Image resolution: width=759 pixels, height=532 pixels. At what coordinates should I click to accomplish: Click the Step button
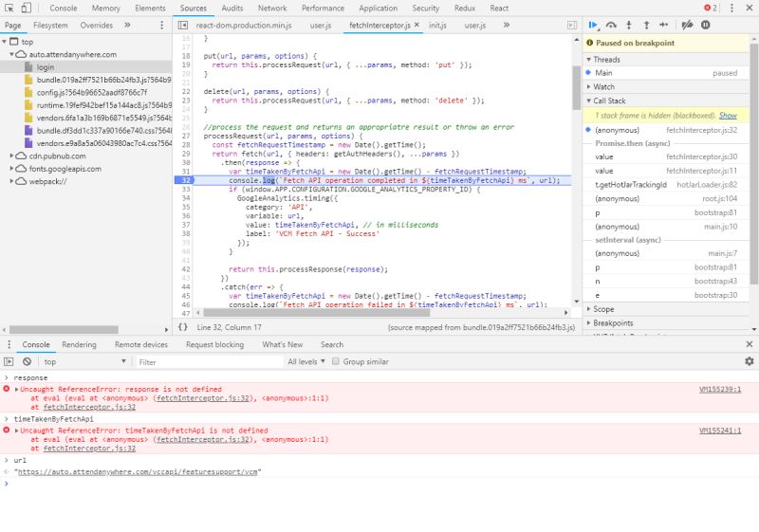[x=663, y=26]
